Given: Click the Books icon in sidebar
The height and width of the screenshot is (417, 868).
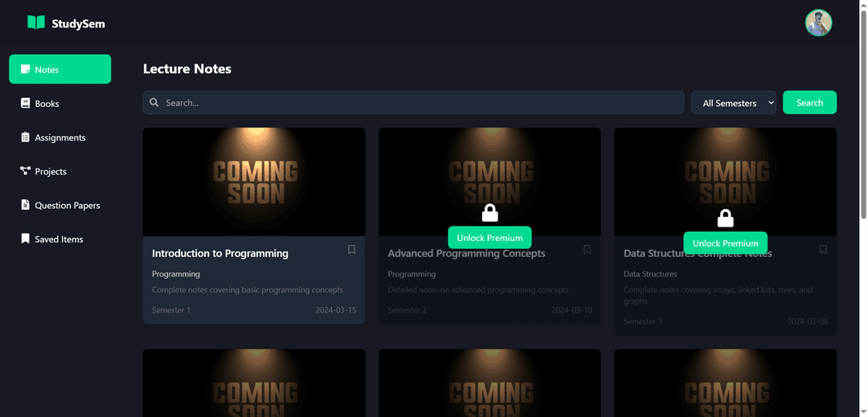Looking at the screenshot, I should tap(26, 104).
